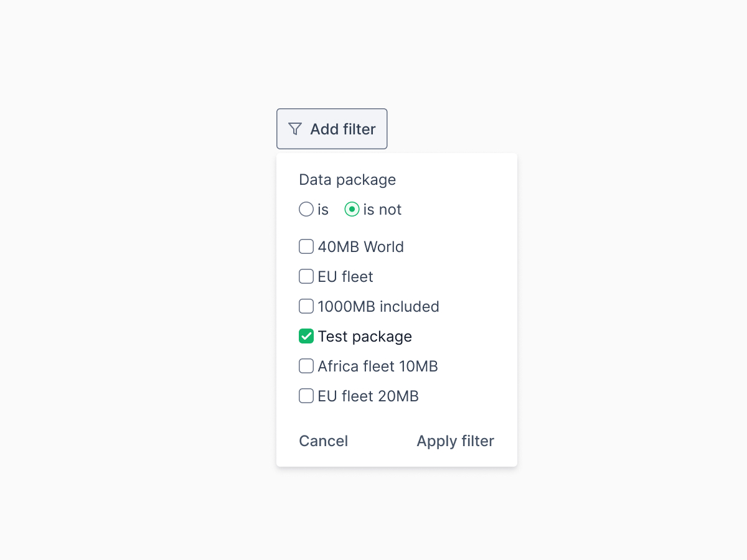Check the 40MB World checkbox
Viewport: 747px width, 560px height.
(x=306, y=246)
